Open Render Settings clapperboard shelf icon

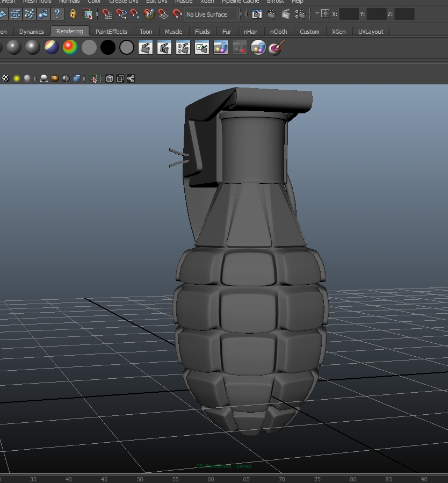pos(183,48)
